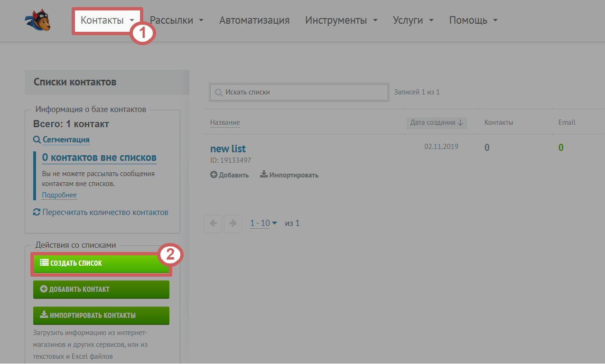Click the dog mascot logo
The image size is (605, 364).
pyautogui.click(x=38, y=21)
